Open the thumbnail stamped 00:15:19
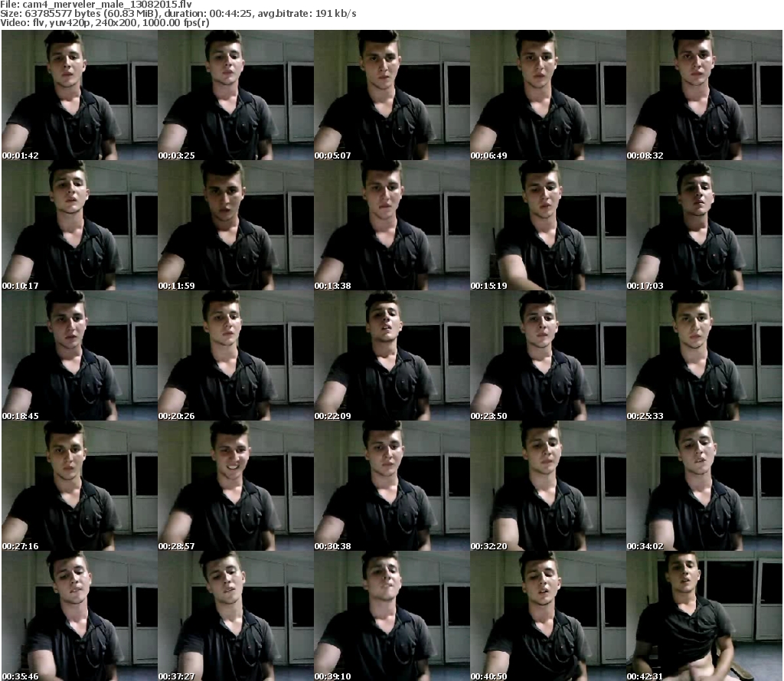This screenshot has width=784, height=681. tap(548, 225)
